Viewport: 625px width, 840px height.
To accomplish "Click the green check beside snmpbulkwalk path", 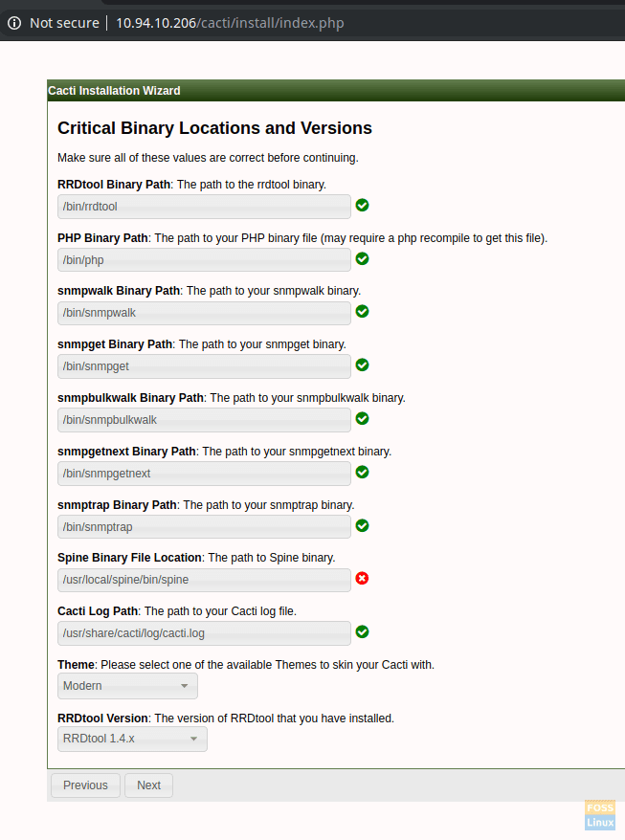I will pos(363,418).
